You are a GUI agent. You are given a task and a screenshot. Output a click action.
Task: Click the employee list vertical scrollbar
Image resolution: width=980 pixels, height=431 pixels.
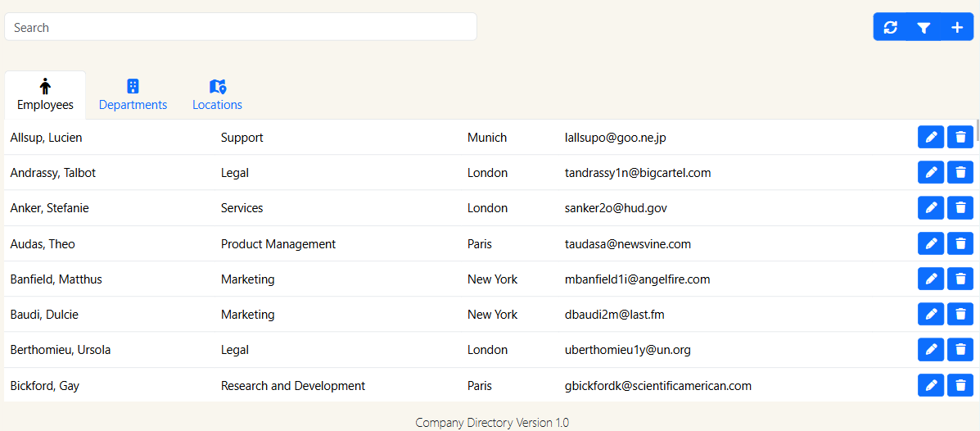pyautogui.click(x=977, y=131)
